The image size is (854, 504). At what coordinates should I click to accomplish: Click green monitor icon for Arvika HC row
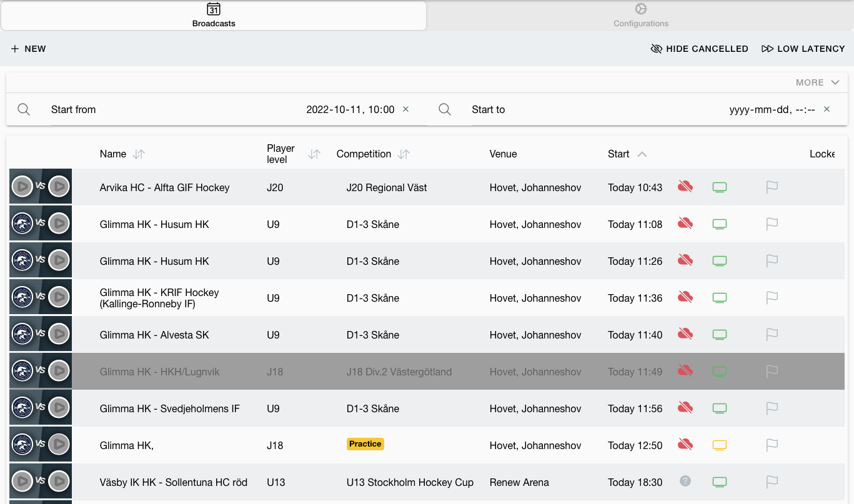point(720,187)
